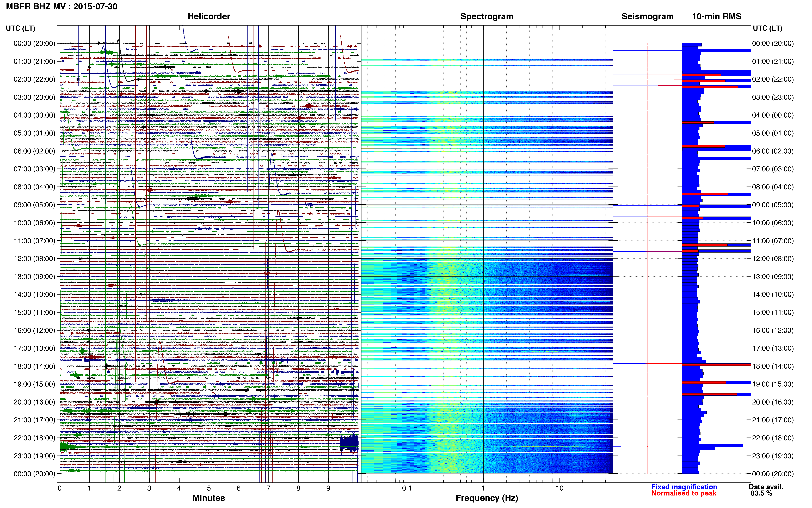Click the "83.5 %" data availability value
Viewport: 812px width, 508px height.
coord(761,493)
